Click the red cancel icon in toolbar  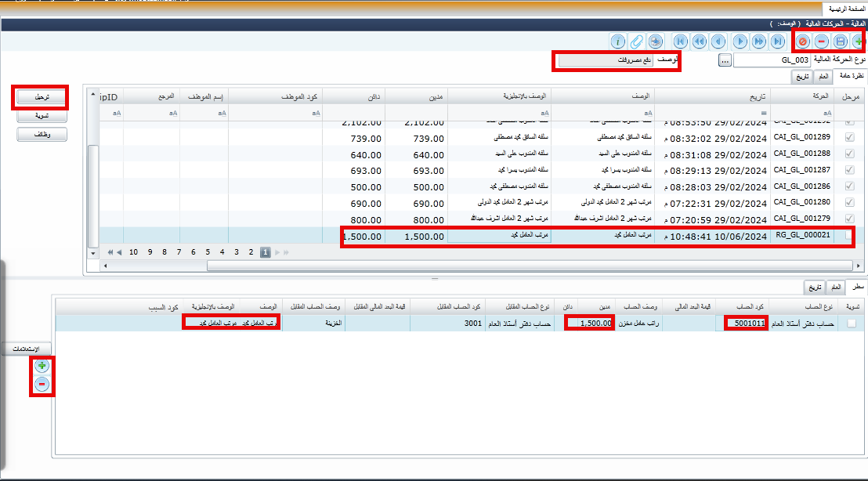[802, 41]
